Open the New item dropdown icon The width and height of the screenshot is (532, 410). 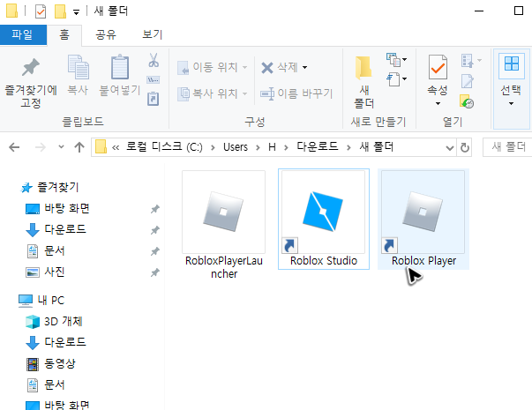click(x=396, y=60)
